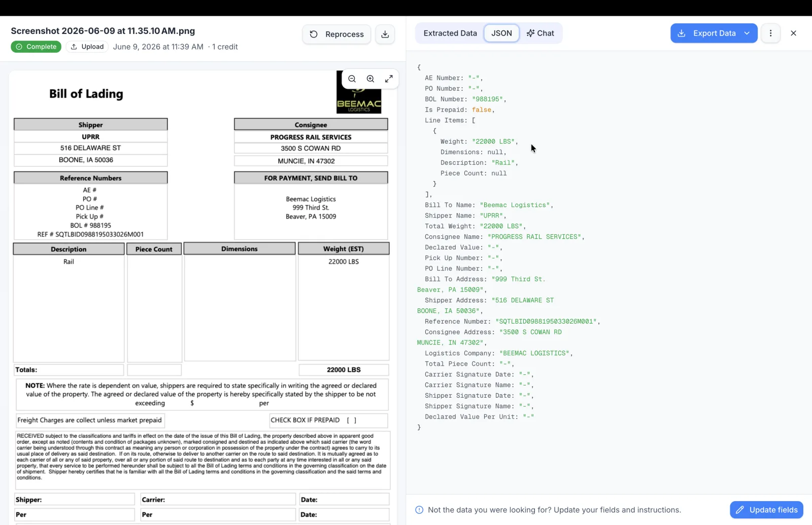Click the "Freight Charges are collect unless market prepaid" box
This screenshot has width=812, height=525.
(90, 420)
